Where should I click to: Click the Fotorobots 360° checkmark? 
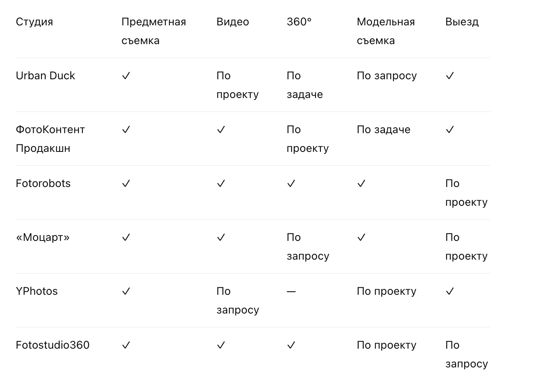291,184
